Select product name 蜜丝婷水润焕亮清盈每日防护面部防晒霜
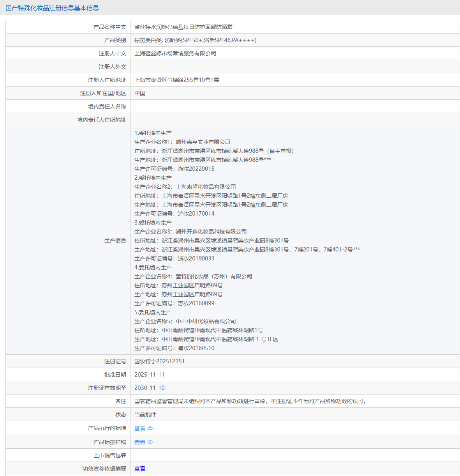The image size is (460, 476). click(183, 27)
